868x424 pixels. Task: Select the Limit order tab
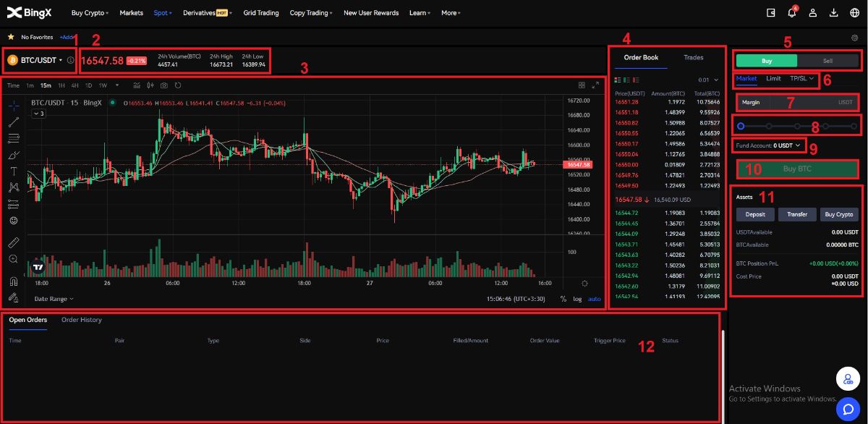(x=773, y=78)
